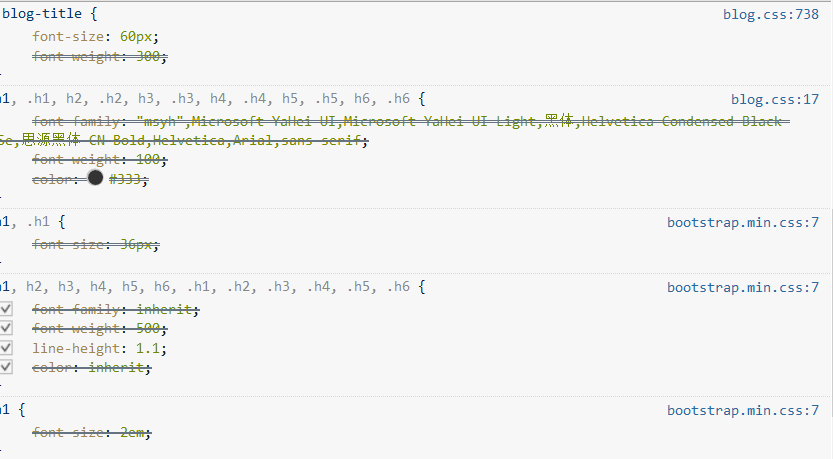This screenshot has height=459, width=833.
Task: Disable the line-height: 1.1 property checkbox
Action: [6, 348]
